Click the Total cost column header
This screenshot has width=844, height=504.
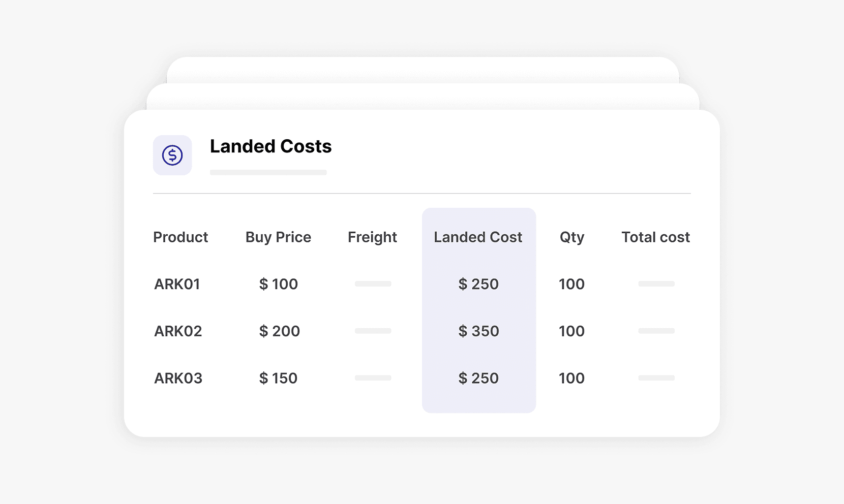[x=655, y=237]
